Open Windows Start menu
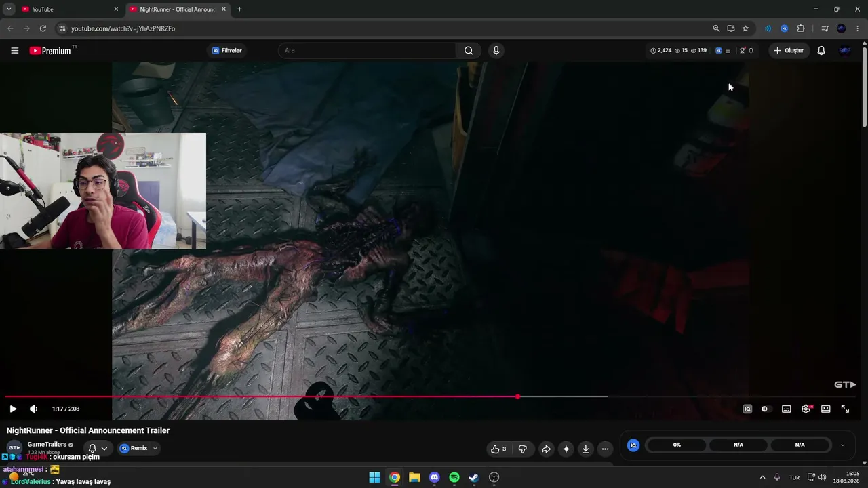Image resolution: width=868 pixels, height=488 pixels. point(374,477)
